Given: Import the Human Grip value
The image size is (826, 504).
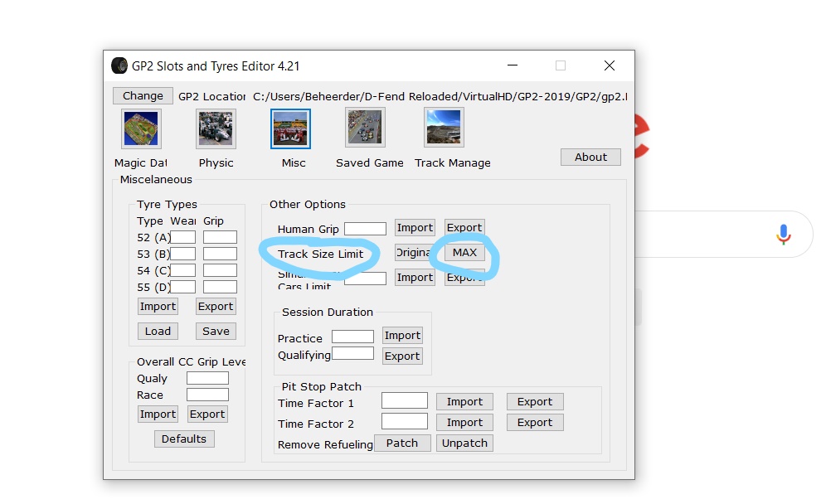Looking at the screenshot, I should point(415,228).
